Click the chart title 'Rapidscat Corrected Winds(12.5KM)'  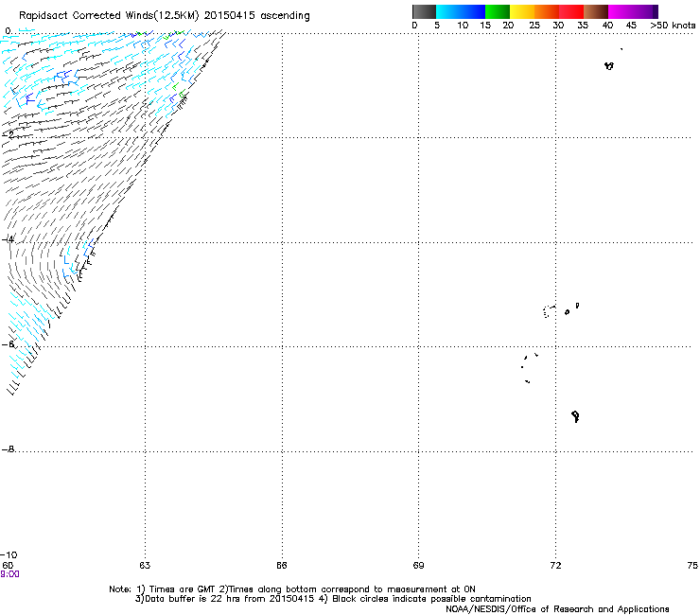[109, 16]
